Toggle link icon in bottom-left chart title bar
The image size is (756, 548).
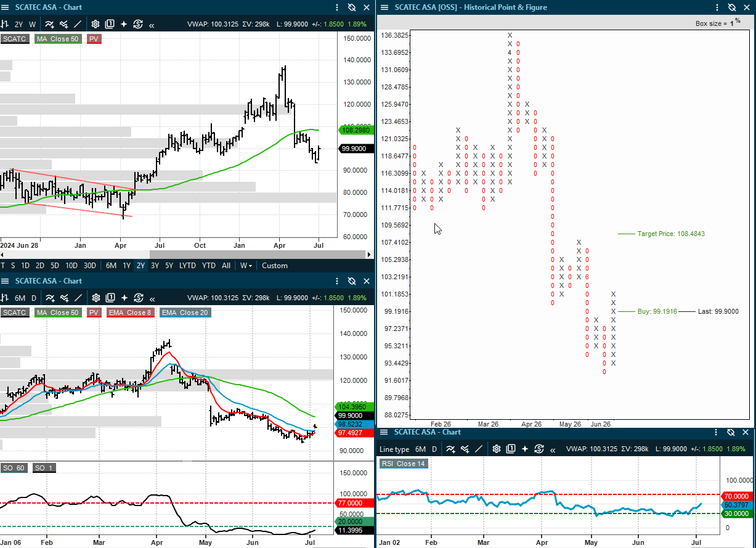click(x=352, y=281)
